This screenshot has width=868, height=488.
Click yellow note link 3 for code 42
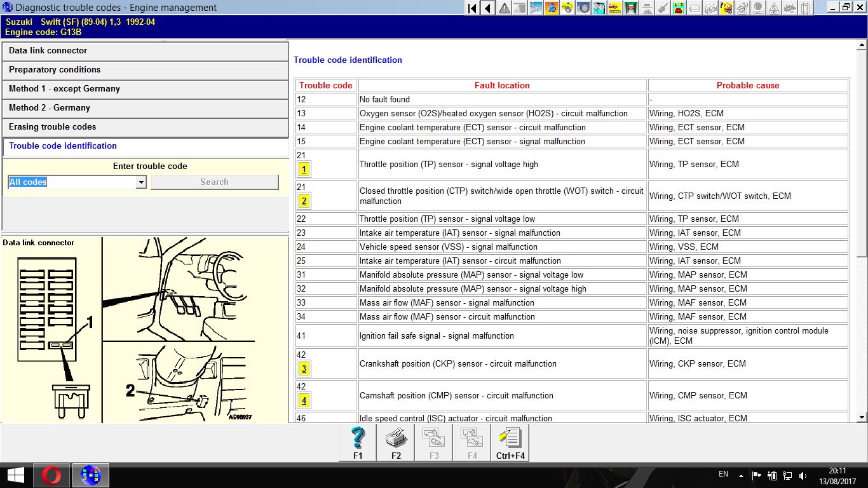(x=304, y=369)
